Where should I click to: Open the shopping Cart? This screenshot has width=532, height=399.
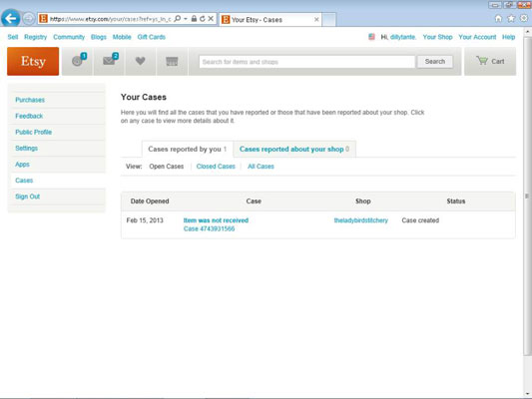tap(490, 62)
